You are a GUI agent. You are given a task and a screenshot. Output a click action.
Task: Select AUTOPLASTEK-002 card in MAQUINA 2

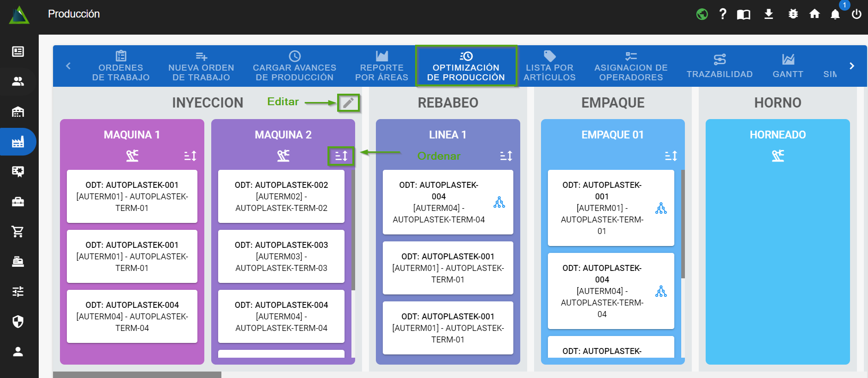point(281,197)
